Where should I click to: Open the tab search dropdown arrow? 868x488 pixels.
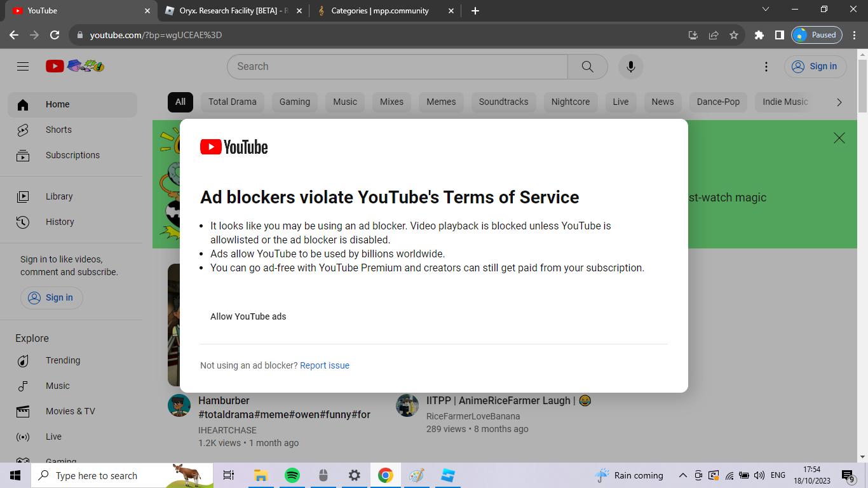(x=765, y=10)
